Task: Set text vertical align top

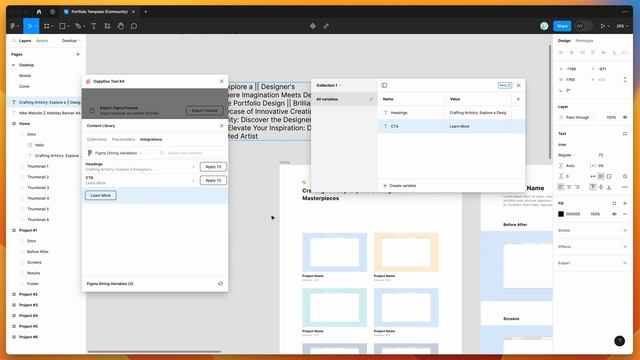Action: (593, 187)
